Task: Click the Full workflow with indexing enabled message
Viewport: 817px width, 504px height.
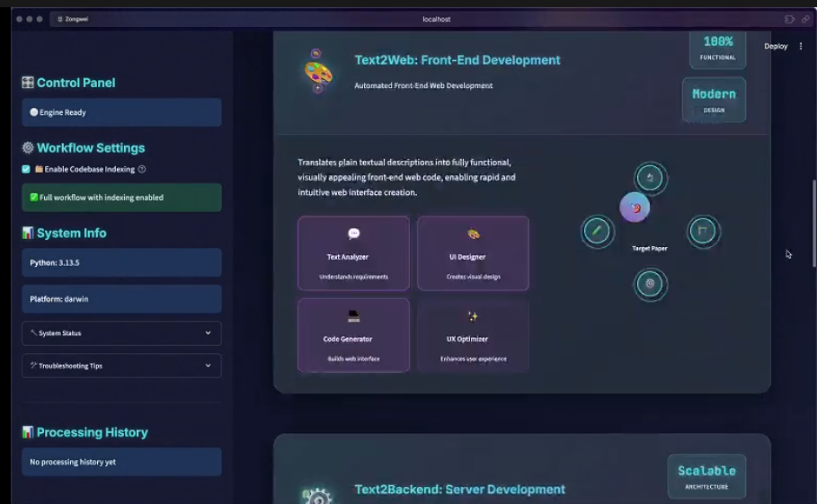Action: pos(121,198)
